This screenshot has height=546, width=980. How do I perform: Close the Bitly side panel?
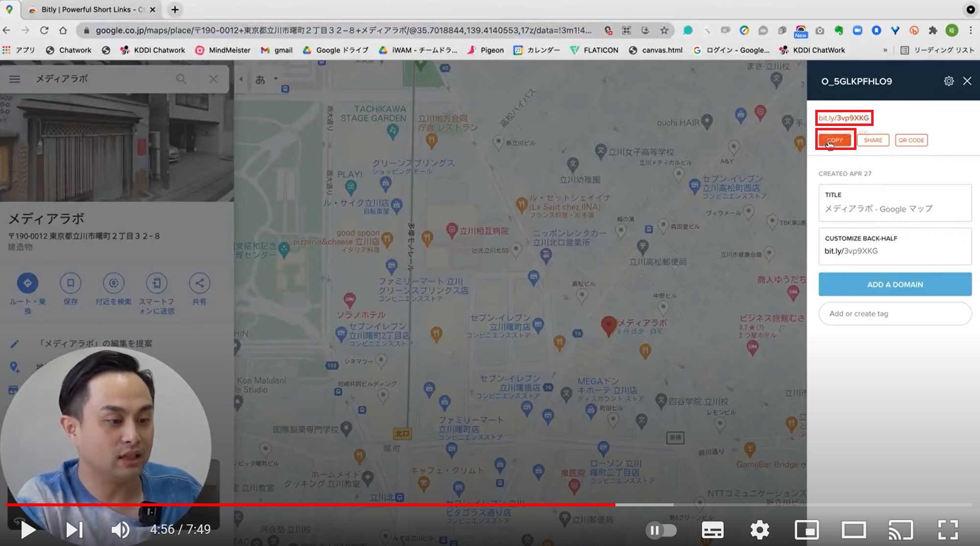tap(967, 81)
